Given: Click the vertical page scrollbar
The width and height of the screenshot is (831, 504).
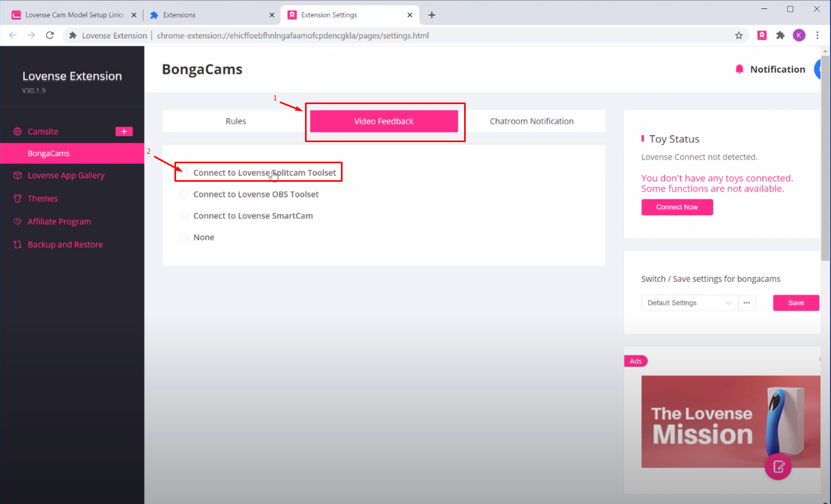Looking at the screenshot, I should click(x=825, y=157).
